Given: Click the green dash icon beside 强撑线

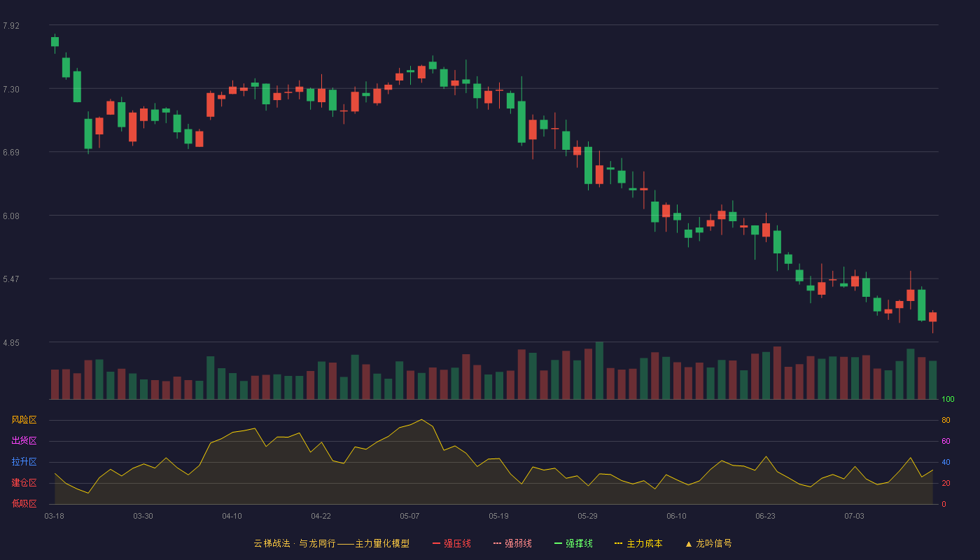Looking at the screenshot, I should [559, 543].
